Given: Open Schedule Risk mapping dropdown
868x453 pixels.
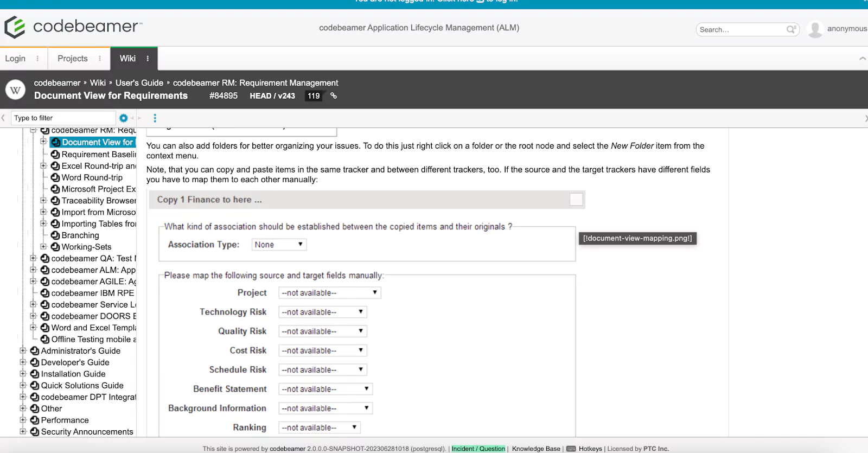Looking at the screenshot, I should (x=323, y=369).
